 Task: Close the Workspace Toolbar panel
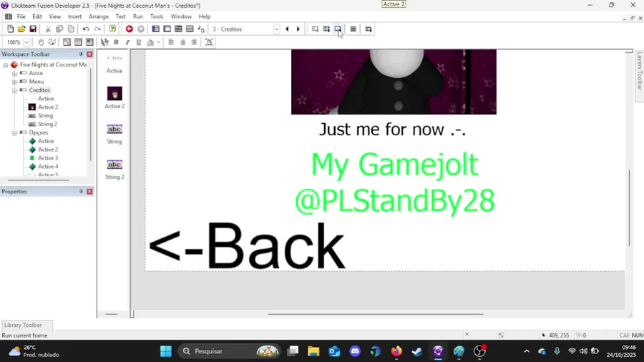(x=89, y=54)
